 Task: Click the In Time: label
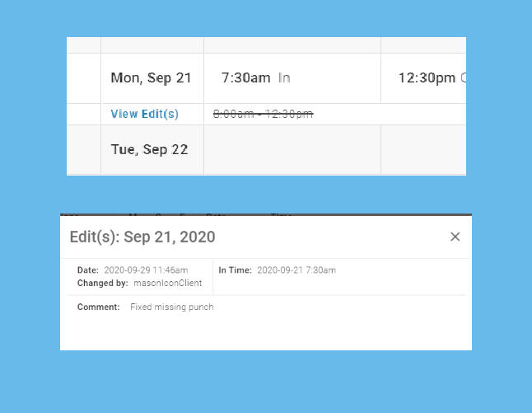pyautogui.click(x=235, y=270)
